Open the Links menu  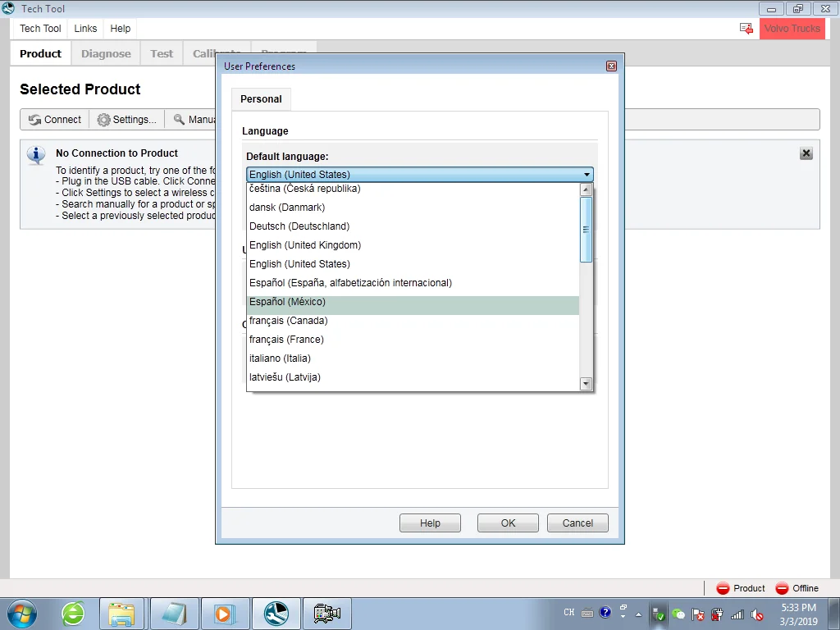85,29
